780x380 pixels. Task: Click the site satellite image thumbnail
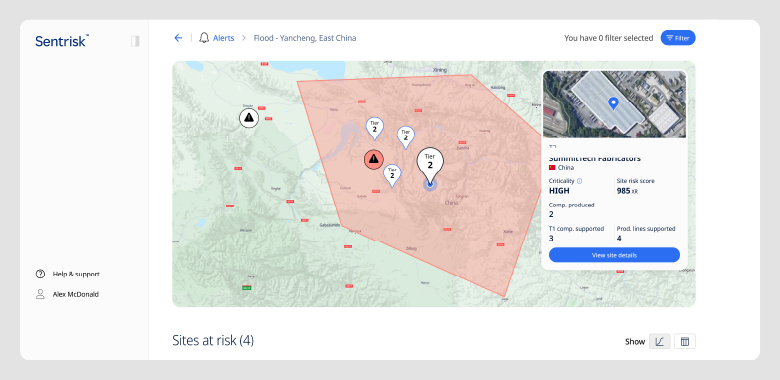[614, 104]
